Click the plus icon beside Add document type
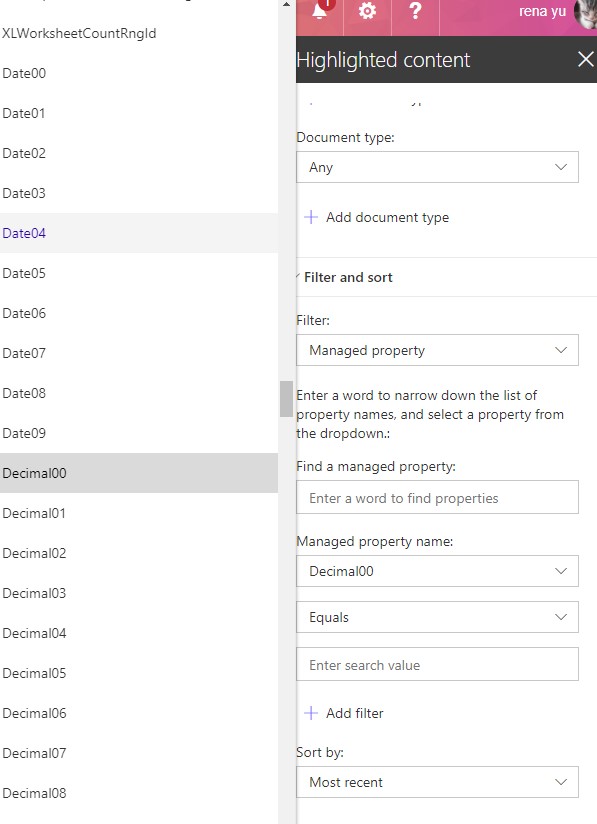 tap(311, 217)
